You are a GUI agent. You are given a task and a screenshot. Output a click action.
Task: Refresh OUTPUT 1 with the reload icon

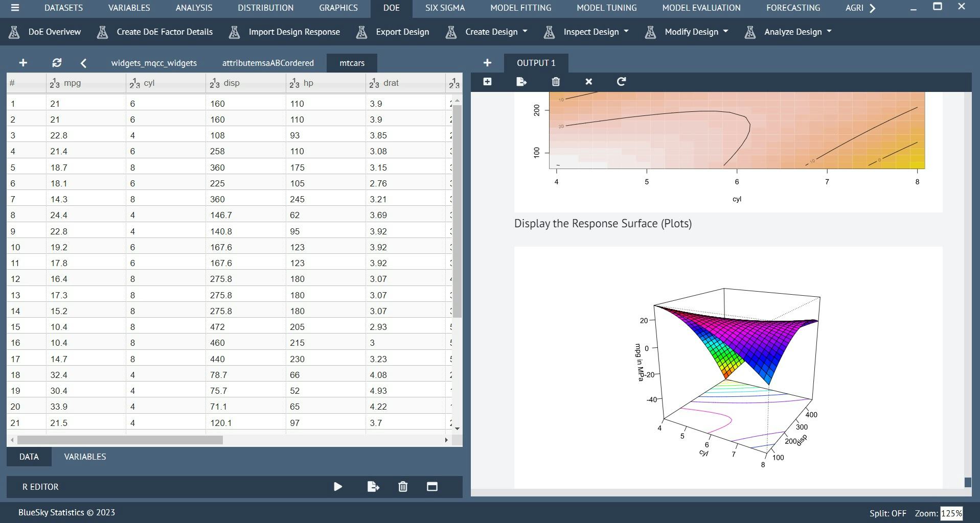621,82
